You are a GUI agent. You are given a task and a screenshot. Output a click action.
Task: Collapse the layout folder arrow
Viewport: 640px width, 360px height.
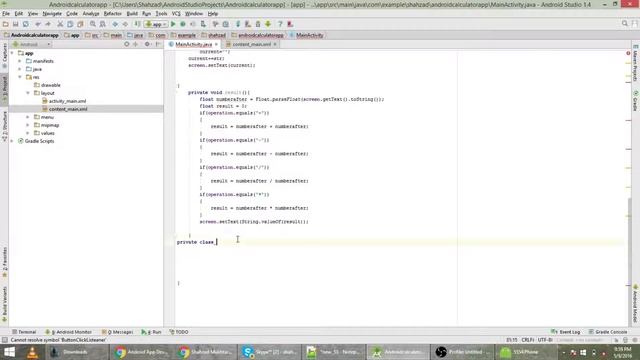point(28,93)
